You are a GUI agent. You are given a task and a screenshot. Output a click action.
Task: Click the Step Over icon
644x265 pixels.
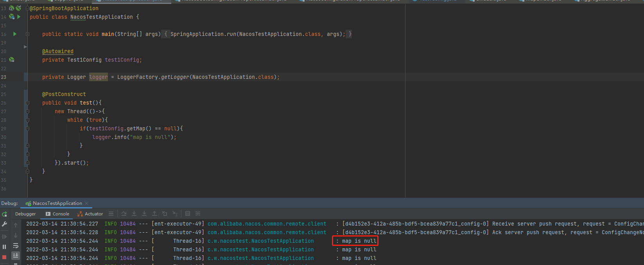click(124, 213)
